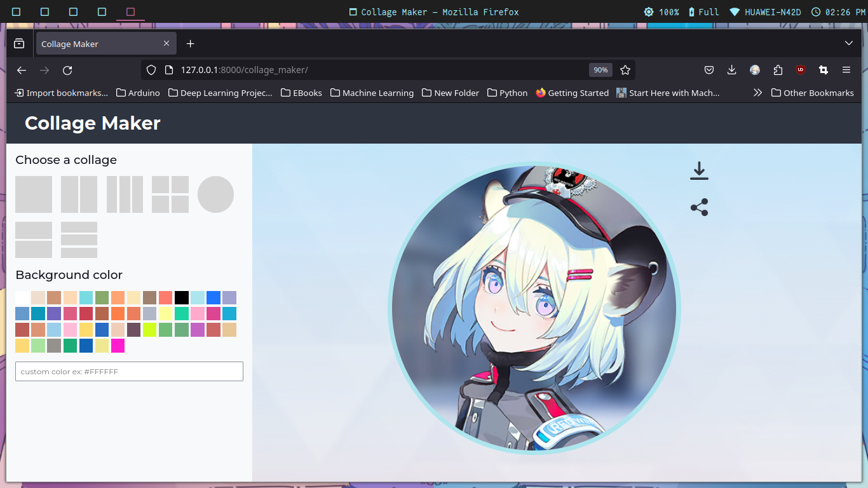Focus the custom color hex input
Image resolution: width=868 pixels, height=488 pixels.
click(129, 371)
